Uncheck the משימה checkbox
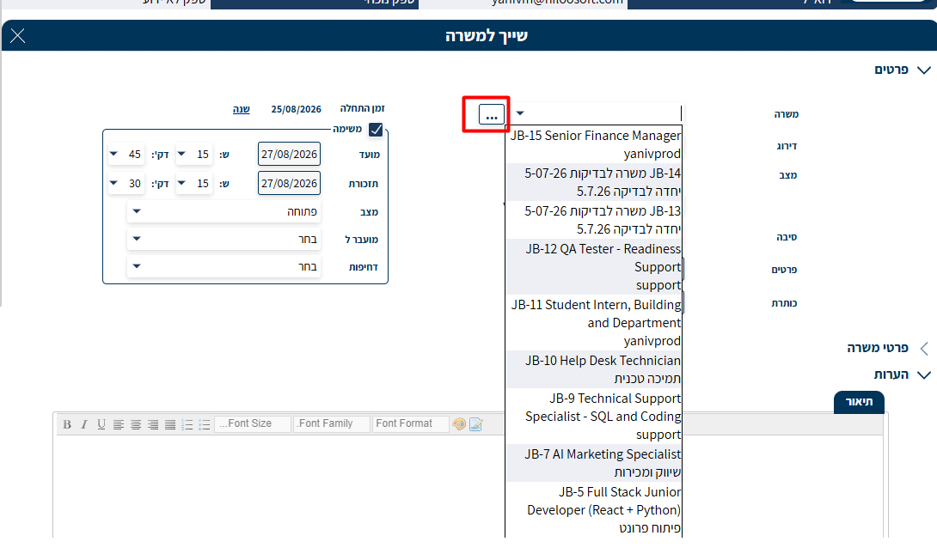Screen dimensions: 937x560 point(376,129)
